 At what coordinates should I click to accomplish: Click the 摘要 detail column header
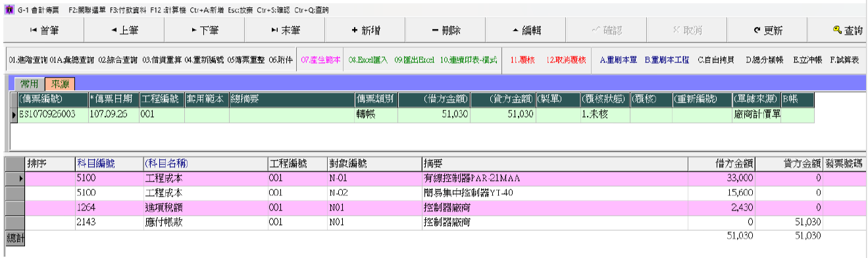(554, 163)
